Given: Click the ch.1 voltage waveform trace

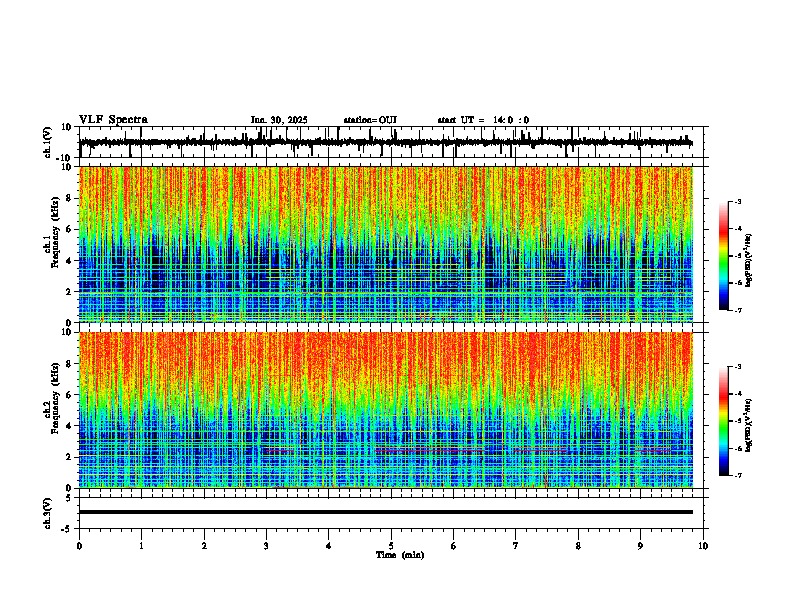Looking at the screenshot, I should click(385, 142).
